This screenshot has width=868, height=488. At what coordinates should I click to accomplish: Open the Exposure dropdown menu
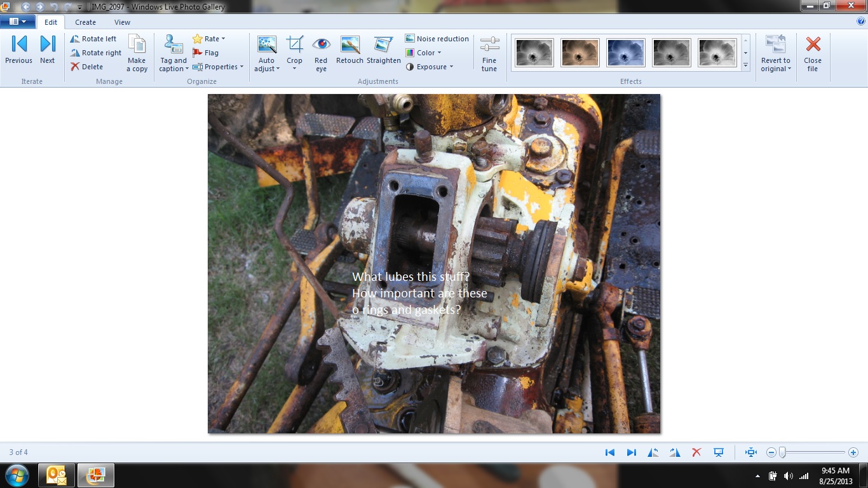430,67
